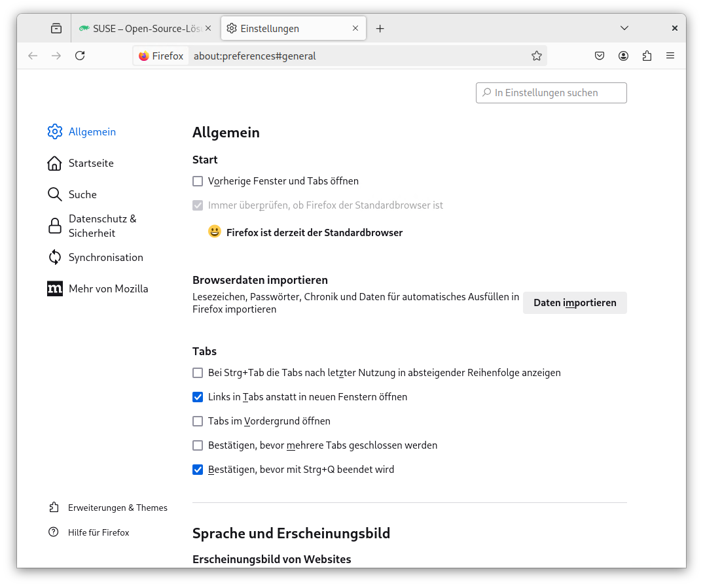703x588 pixels.
Task: Click the Firefox View icon
Action: [x=56, y=28]
